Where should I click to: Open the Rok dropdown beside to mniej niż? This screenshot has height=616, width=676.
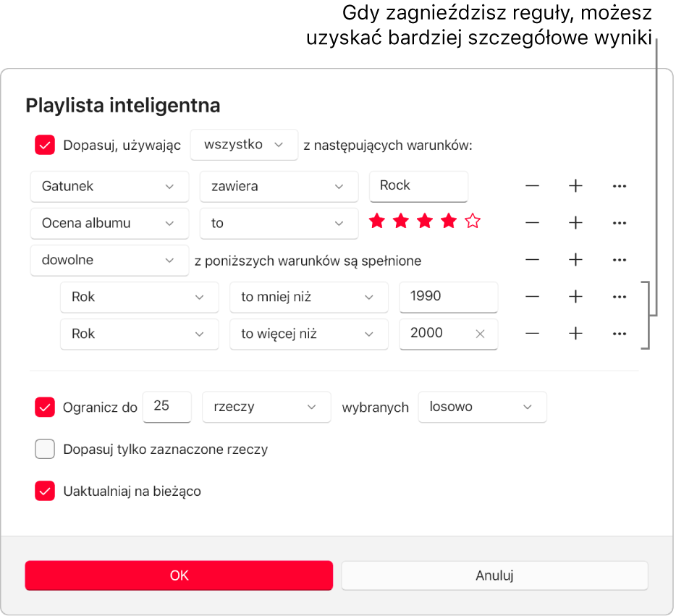pos(139,297)
